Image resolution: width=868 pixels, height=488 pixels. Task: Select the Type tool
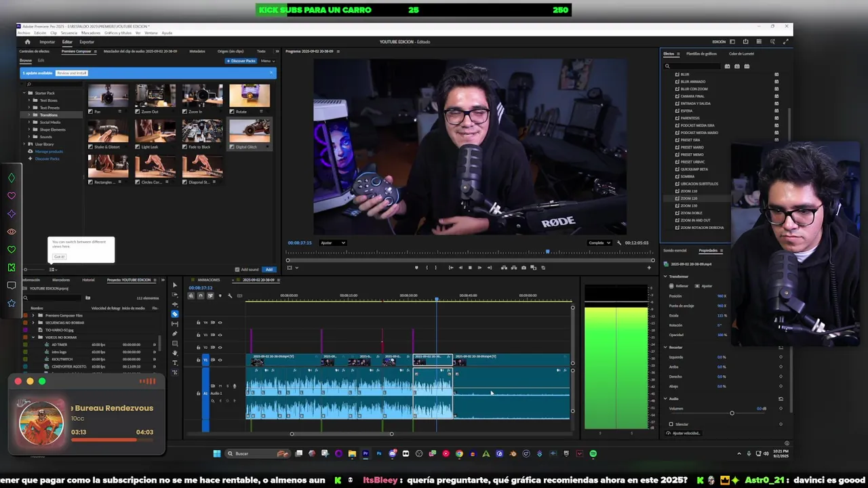point(174,363)
